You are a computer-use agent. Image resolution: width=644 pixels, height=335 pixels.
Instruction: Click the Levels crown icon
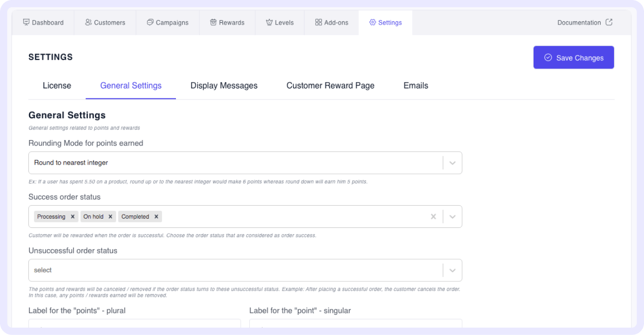(269, 22)
